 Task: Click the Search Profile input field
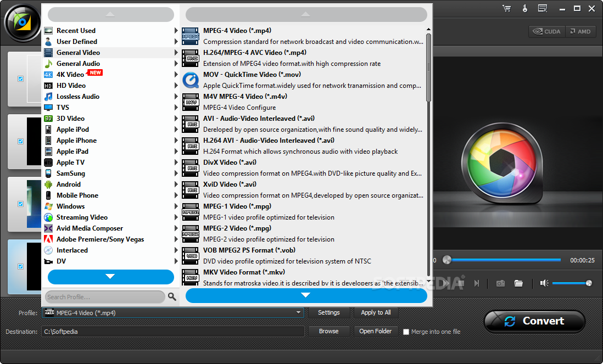105,296
